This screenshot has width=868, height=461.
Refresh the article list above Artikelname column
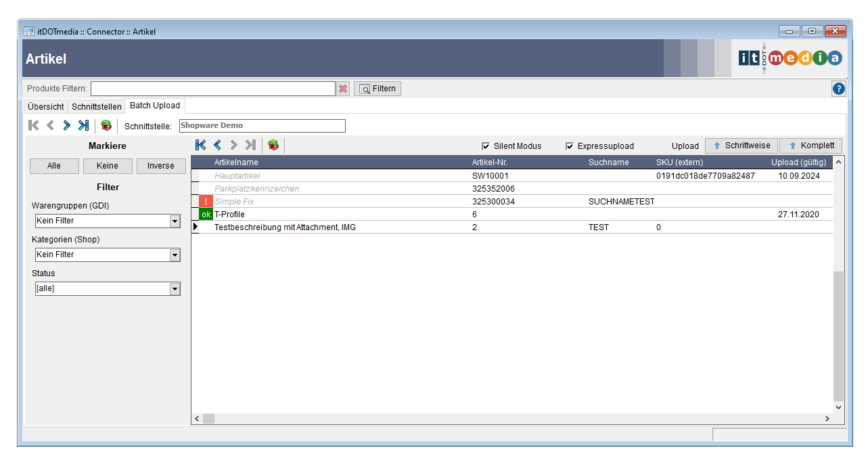273,145
